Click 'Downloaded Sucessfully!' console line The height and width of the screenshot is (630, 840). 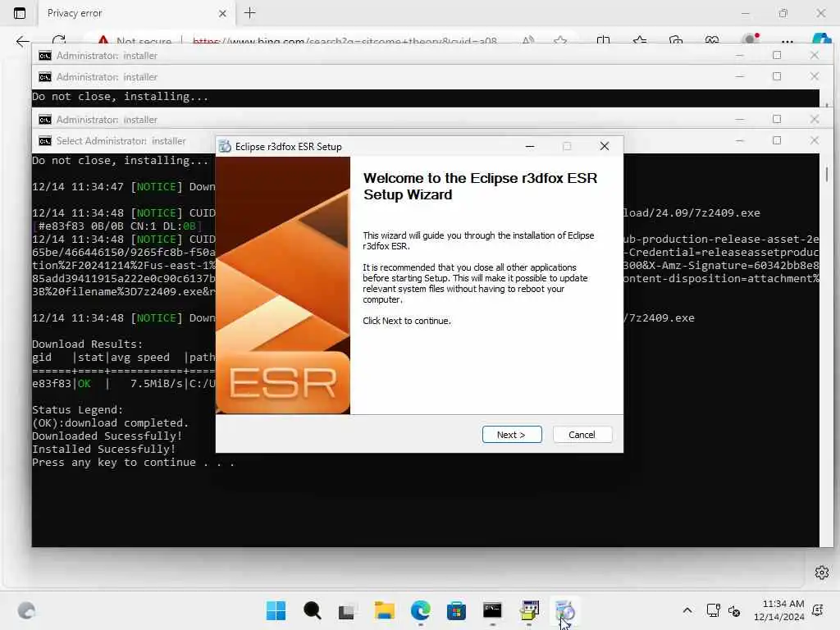click(107, 436)
